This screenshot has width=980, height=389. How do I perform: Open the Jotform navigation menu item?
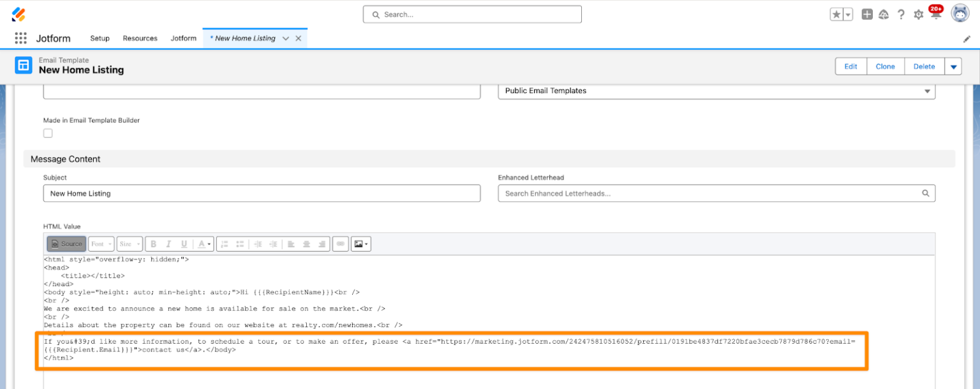184,38
